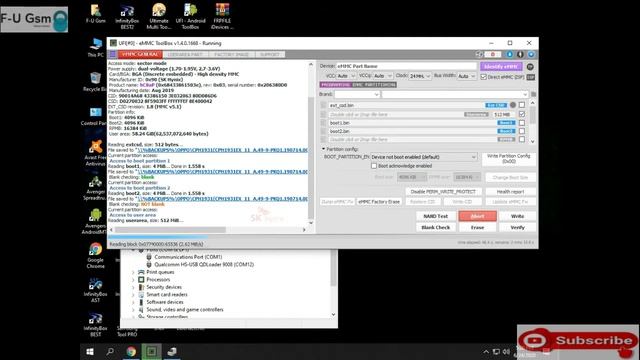Open the F-U Gsm desktop shortcut
The width and height of the screenshot is (640, 360).
(x=96, y=13)
